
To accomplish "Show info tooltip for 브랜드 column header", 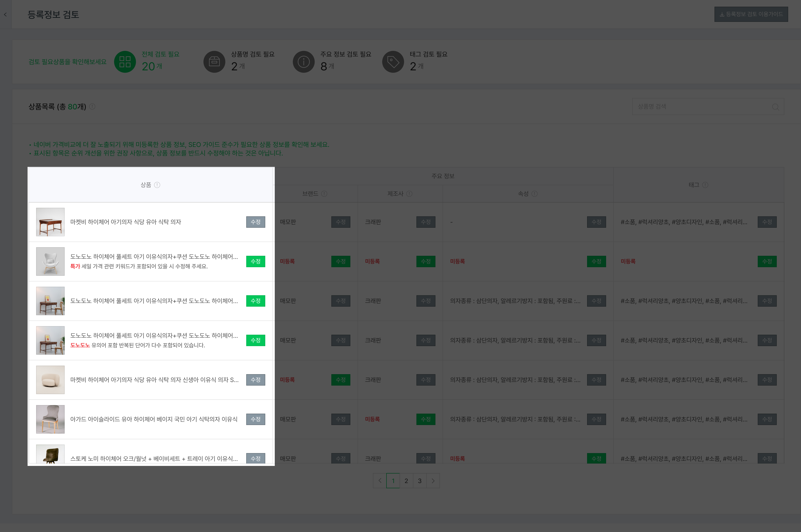I will click(324, 194).
